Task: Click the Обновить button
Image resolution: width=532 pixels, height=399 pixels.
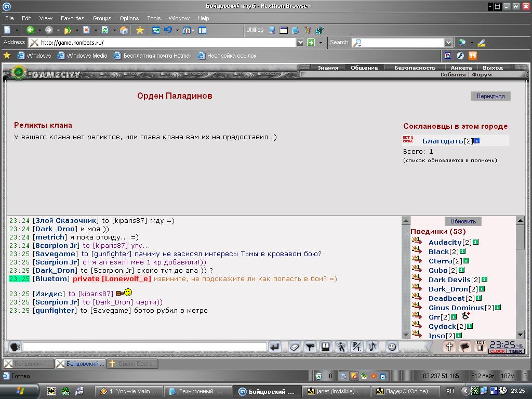Action: click(x=463, y=221)
